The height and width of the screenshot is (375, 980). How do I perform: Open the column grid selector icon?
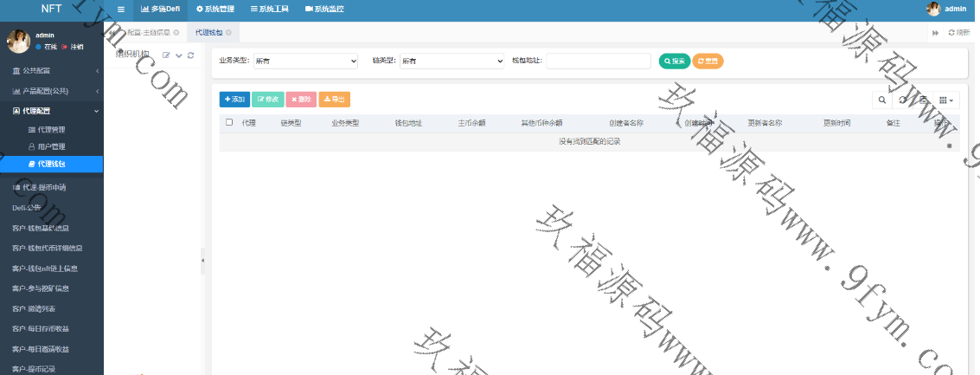[947, 100]
